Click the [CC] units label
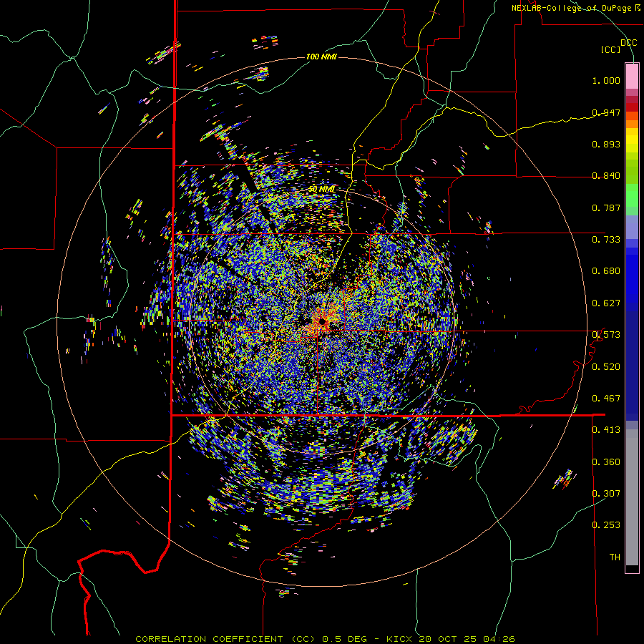 tap(611, 49)
